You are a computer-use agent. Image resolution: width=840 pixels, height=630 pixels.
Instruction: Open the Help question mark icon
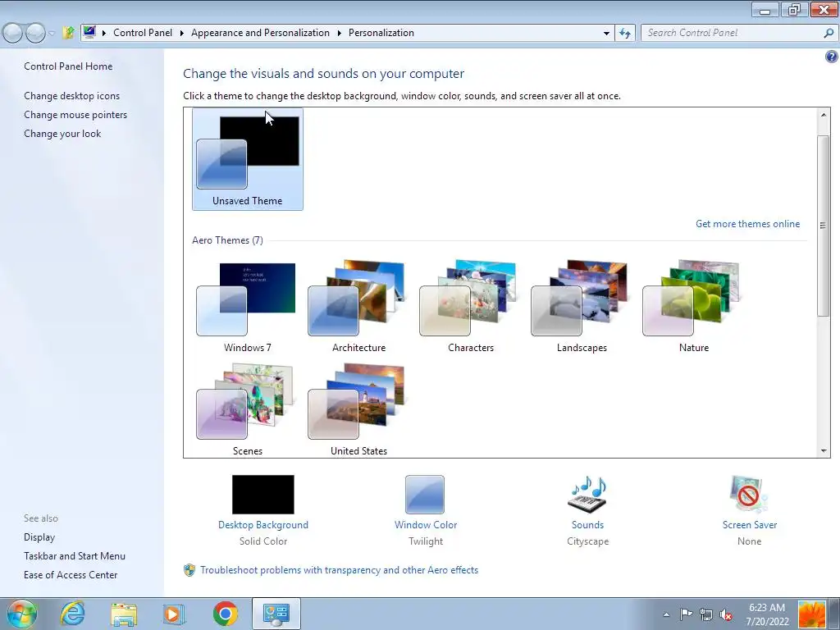pyautogui.click(x=832, y=57)
